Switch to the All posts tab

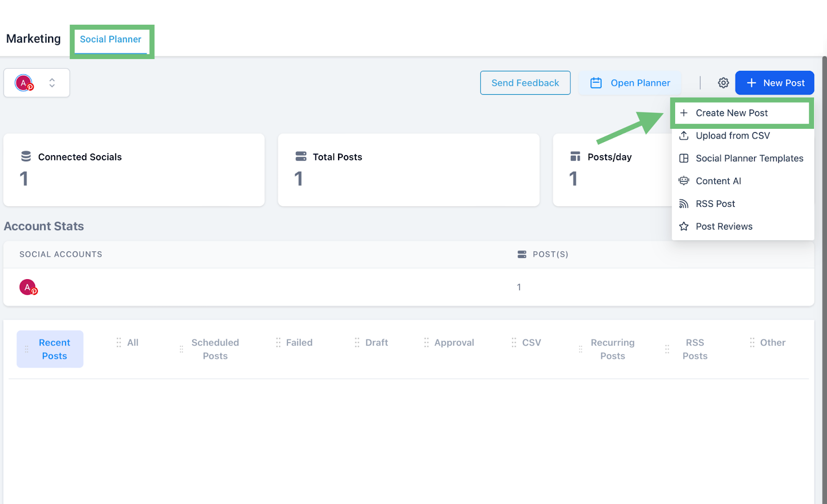tap(133, 342)
